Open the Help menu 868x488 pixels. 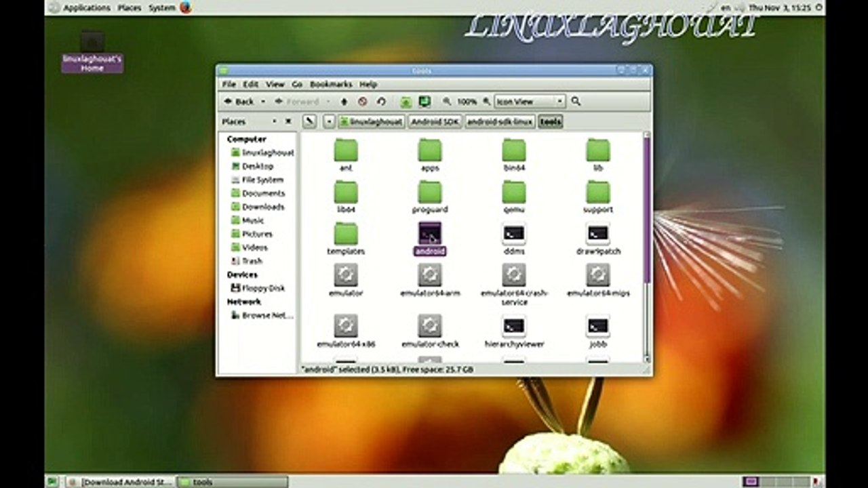[x=368, y=84]
